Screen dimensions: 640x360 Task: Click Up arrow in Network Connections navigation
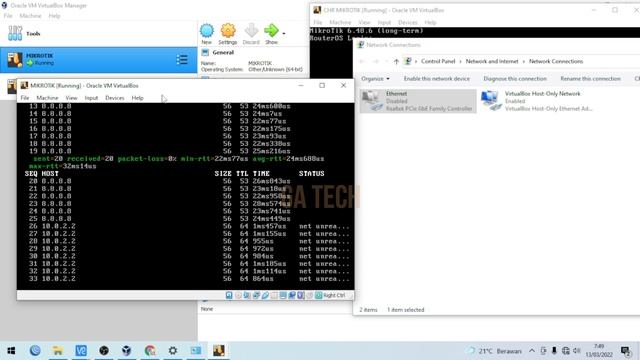(396, 61)
